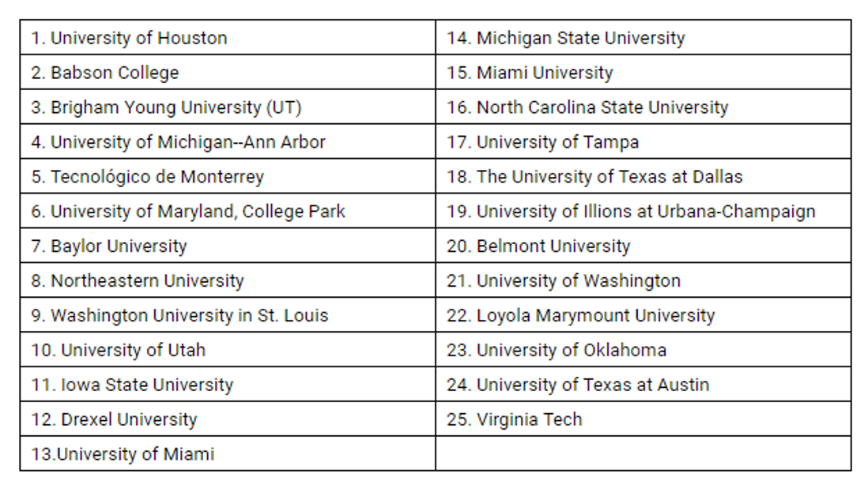Image resolution: width=868 pixels, height=485 pixels.
Task: Select University of Maryland, College Park
Action: point(188,212)
